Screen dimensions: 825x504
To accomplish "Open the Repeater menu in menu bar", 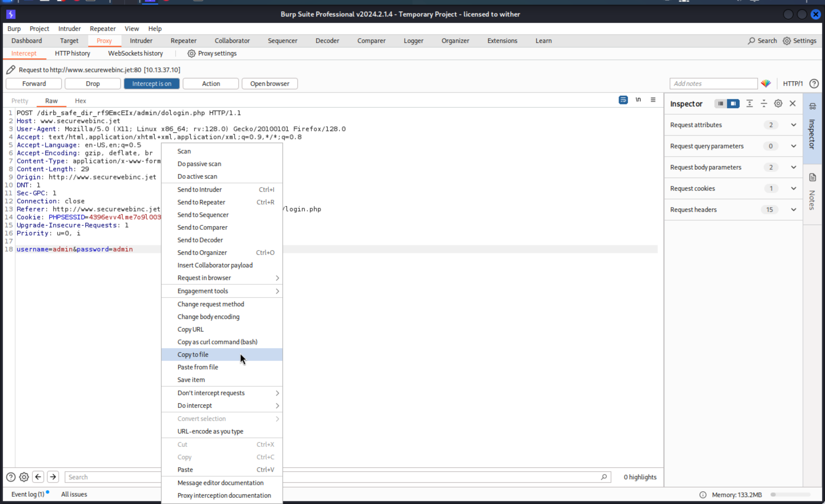I will point(103,29).
